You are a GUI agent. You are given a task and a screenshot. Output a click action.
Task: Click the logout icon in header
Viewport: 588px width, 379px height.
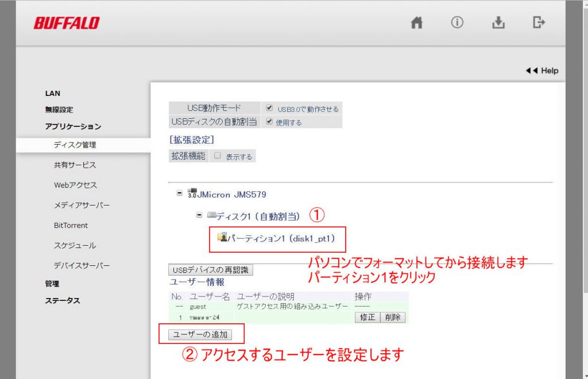point(539,23)
